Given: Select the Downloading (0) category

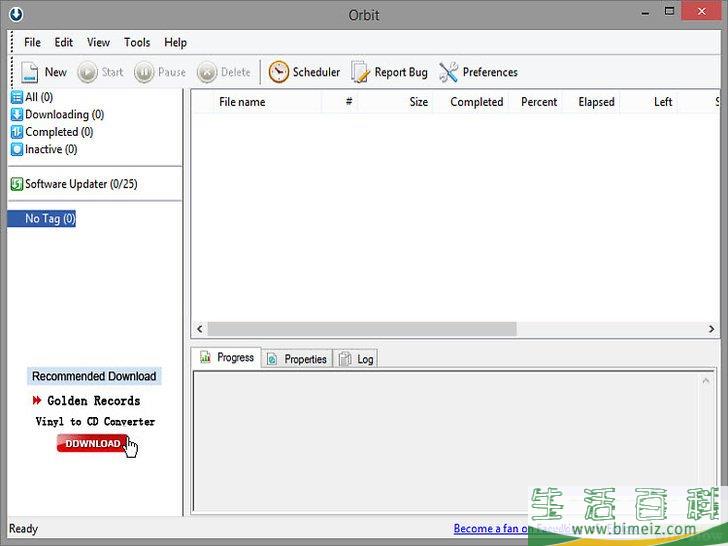Looking at the screenshot, I should tap(57, 114).
